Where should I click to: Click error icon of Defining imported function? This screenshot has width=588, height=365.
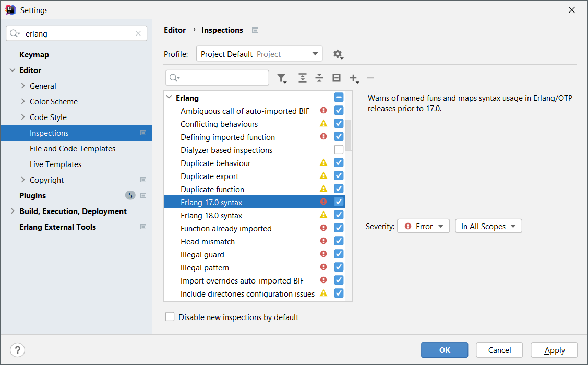[323, 136]
